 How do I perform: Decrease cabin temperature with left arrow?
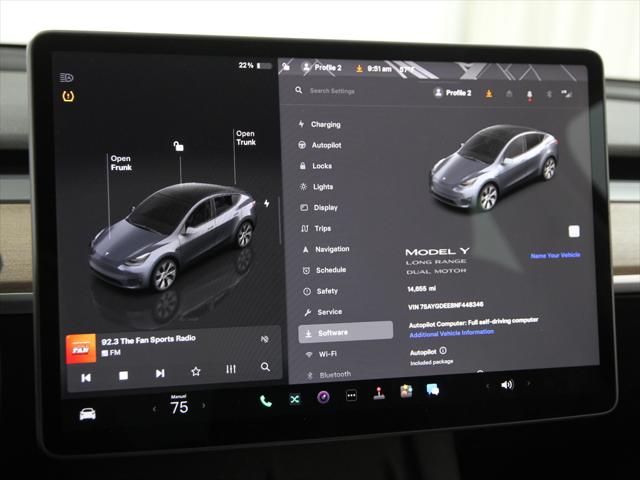click(x=154, y=409)
